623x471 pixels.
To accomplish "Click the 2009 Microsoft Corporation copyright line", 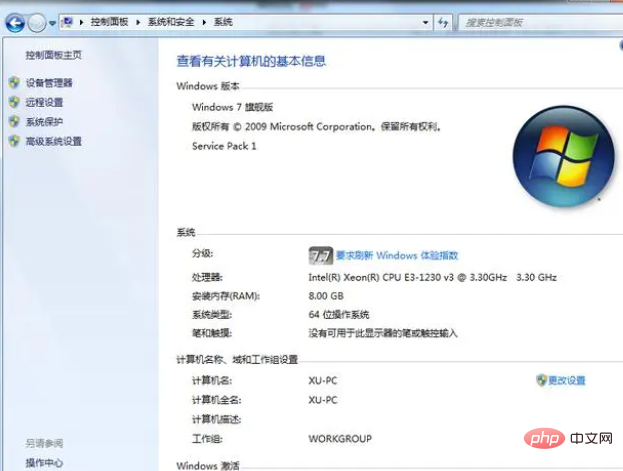I will 316,126.
